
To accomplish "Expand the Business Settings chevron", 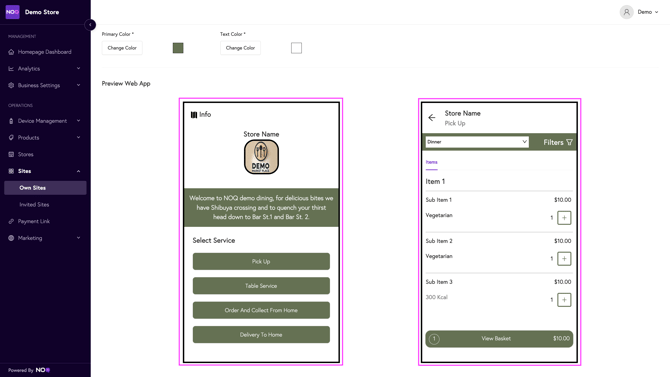I will [78, 85].
